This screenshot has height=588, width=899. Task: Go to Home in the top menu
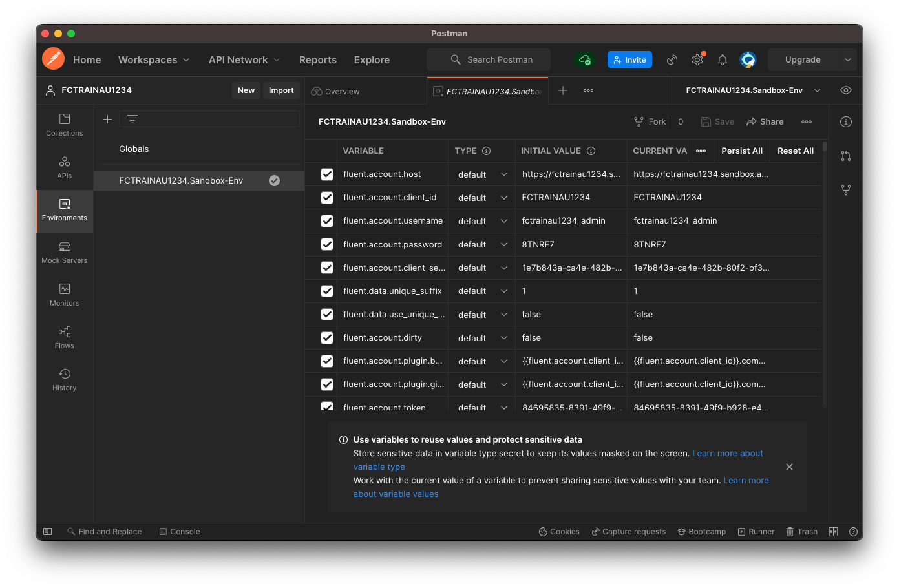click(87, 59)
